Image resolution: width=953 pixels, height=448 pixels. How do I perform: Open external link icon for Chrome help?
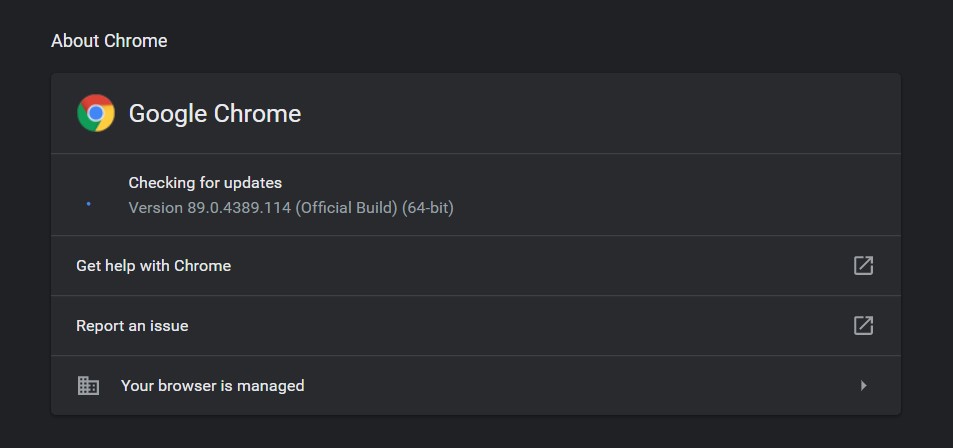pyautogui.click(x=863, y=265)
